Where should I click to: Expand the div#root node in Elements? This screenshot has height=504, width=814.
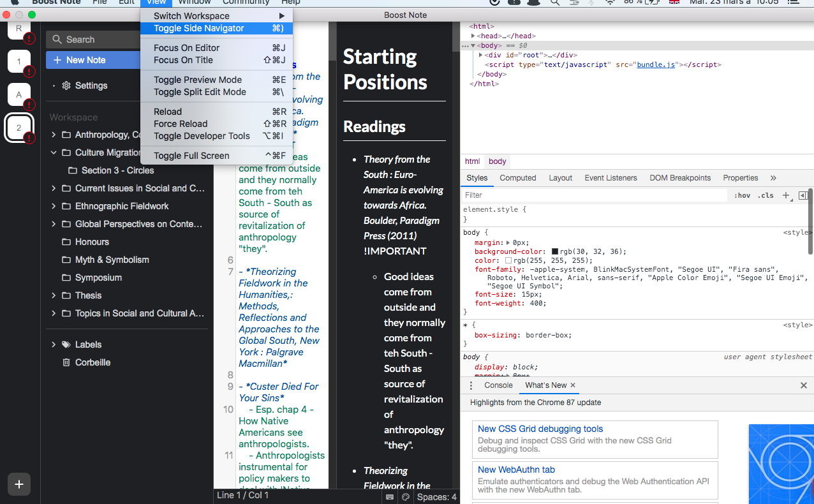481,55
